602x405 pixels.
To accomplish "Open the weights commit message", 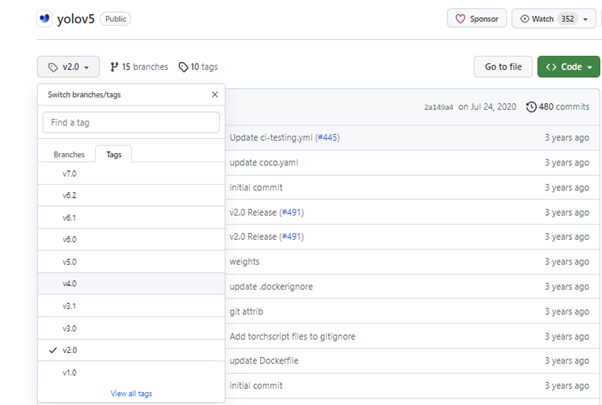I will coord(245,262).
